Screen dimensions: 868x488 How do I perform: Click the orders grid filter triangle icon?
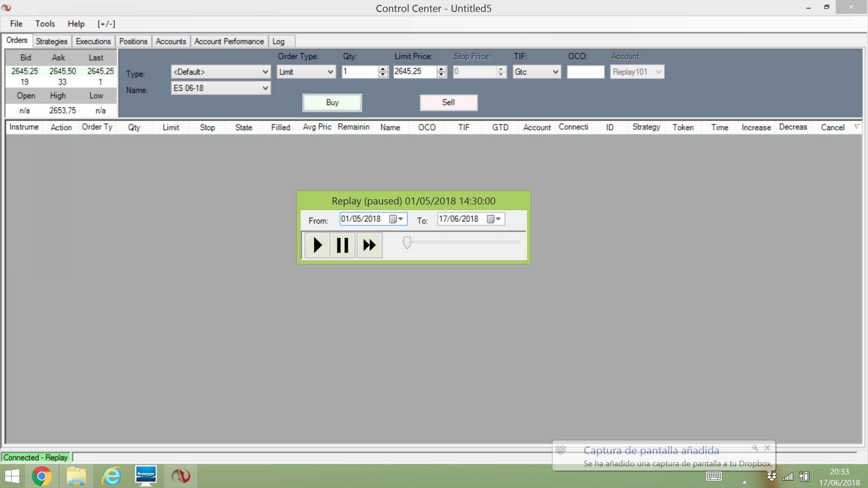856,127
